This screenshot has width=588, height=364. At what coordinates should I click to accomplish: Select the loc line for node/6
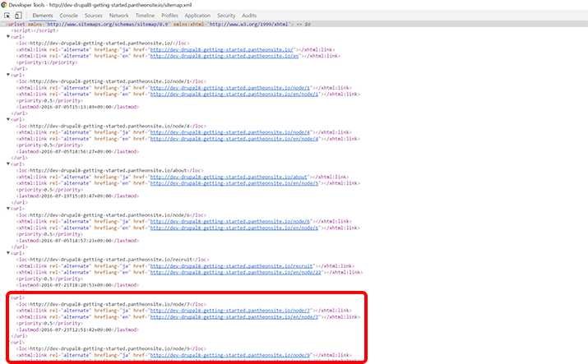111,215
